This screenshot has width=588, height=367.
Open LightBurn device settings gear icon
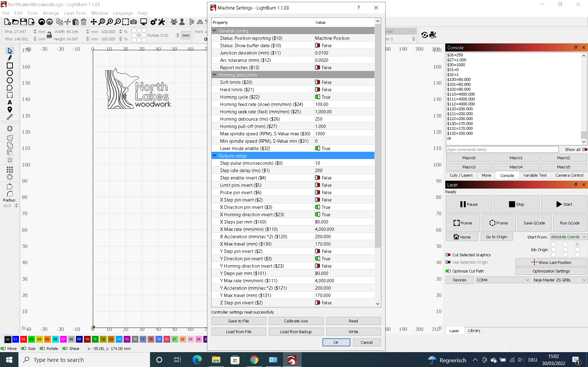click(x=153, y=22)
